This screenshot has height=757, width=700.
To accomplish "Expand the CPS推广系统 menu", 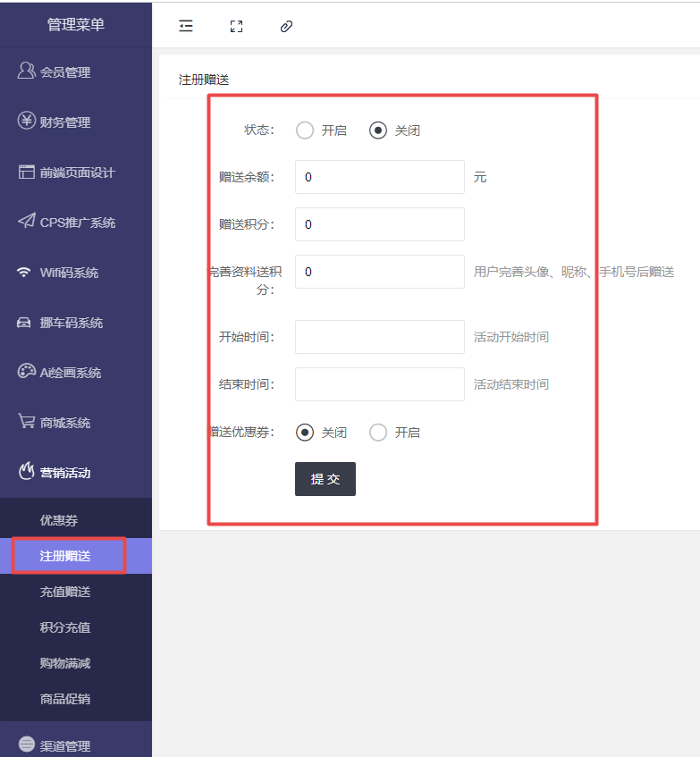I will pos(76,223).
